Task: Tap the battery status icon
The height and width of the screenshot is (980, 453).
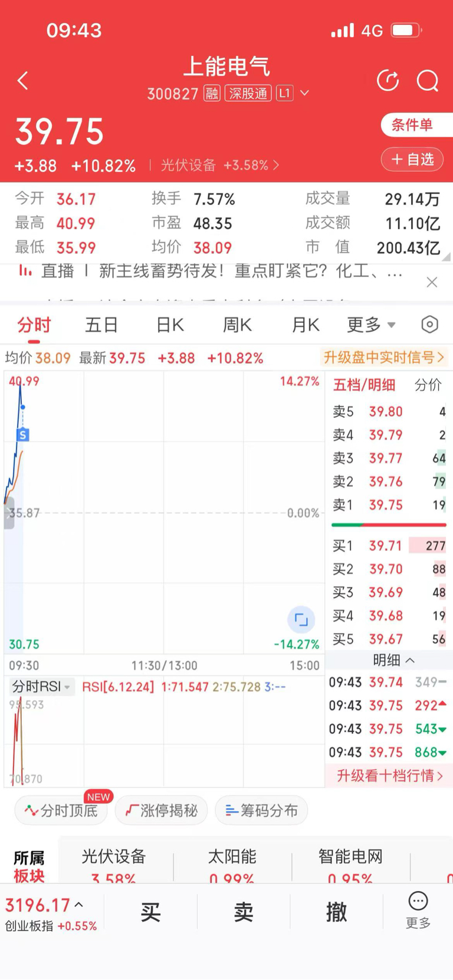Action: pyautogui.click(x=406, y=30)
